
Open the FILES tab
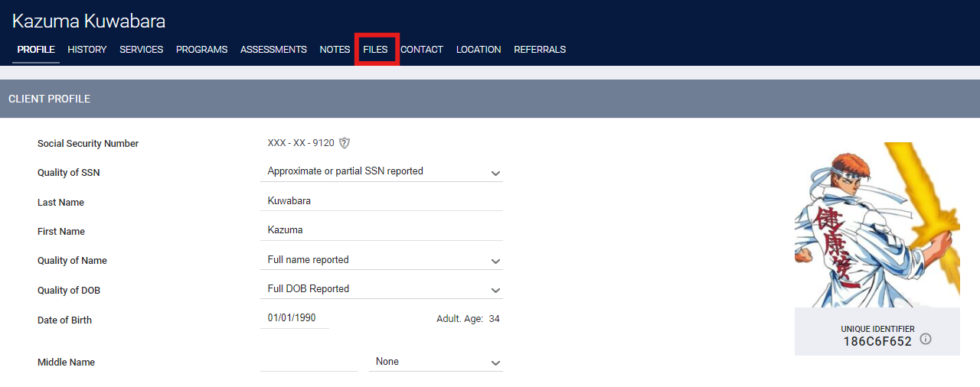(x=376, y=50)
